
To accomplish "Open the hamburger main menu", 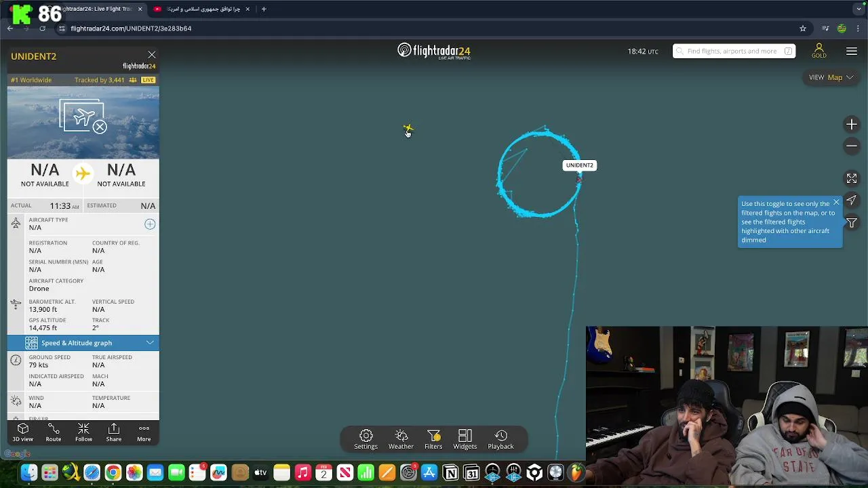I will pos(852,51).
